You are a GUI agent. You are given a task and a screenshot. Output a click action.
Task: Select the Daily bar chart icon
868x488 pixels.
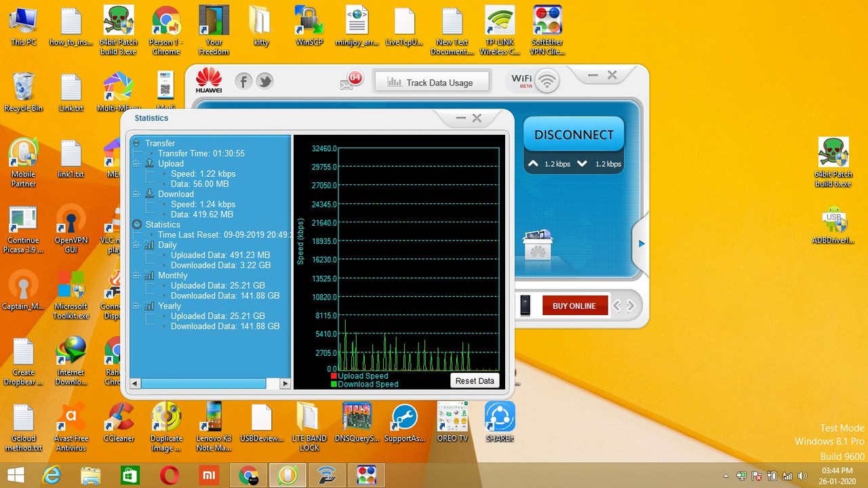pyautogui.click(x=150, y=245)
